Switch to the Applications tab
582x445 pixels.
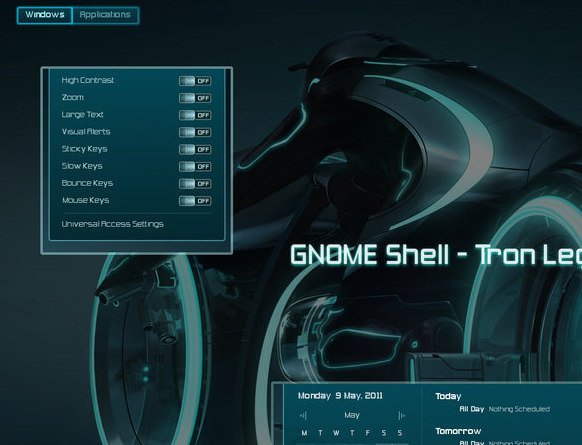pos(105,15)
